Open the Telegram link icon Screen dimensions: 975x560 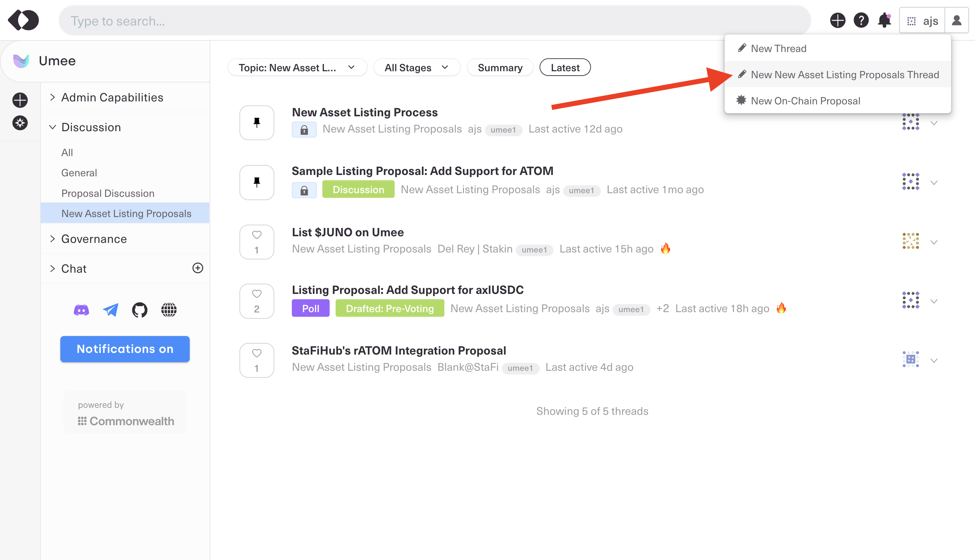[x=110, y=309]
